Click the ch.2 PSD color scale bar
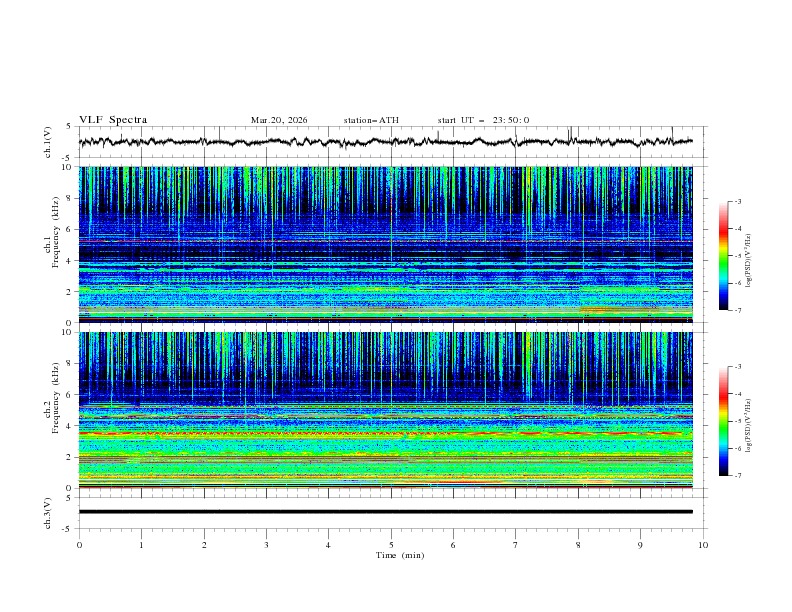This screenshot has width=792, height=612. click(x=723, y=421)
